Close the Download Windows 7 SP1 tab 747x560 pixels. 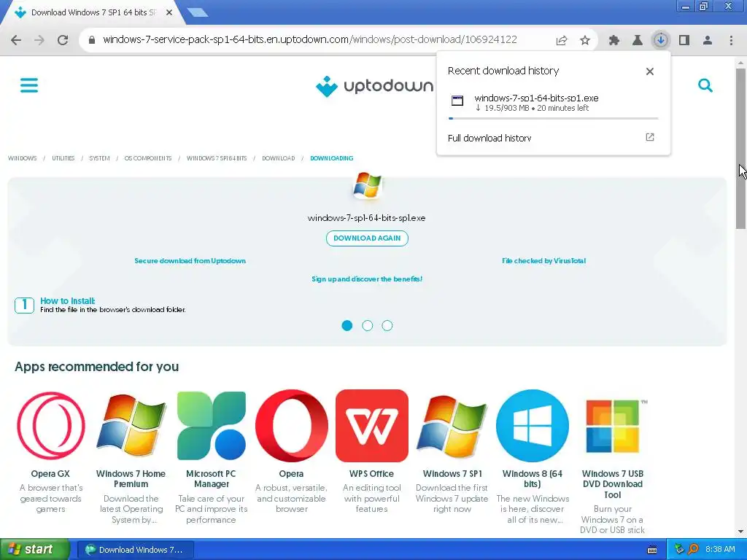pyautogui.click(x=169, y=13)
